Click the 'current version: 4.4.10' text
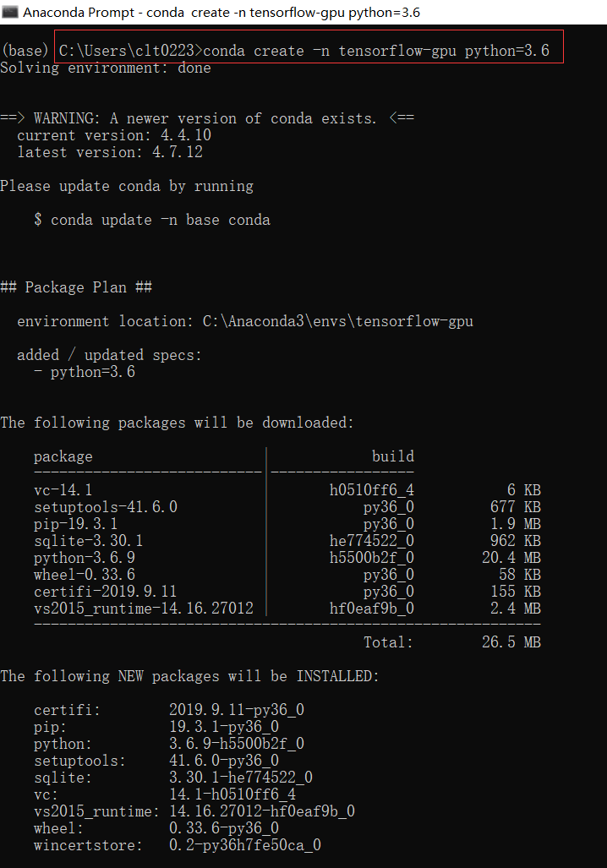 click(114, 135)
